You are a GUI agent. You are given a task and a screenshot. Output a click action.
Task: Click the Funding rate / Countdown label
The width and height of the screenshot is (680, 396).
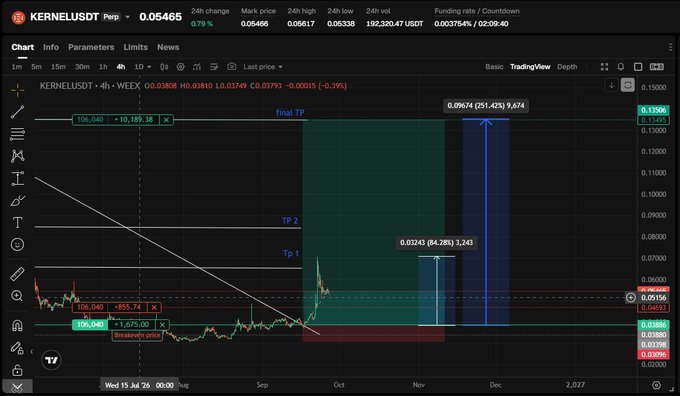[x=477, y=11]
